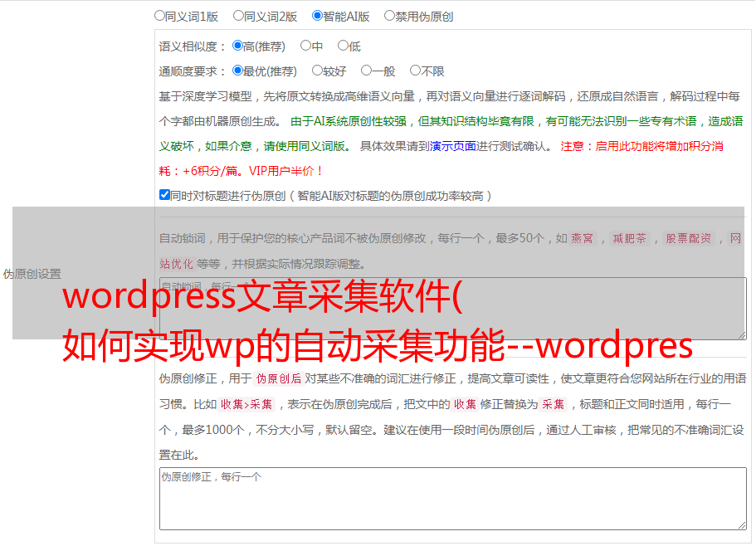This screenshot has width=756, height=546.
Task: Click the 燕窝 example keyword
Action: pos(582,238)
